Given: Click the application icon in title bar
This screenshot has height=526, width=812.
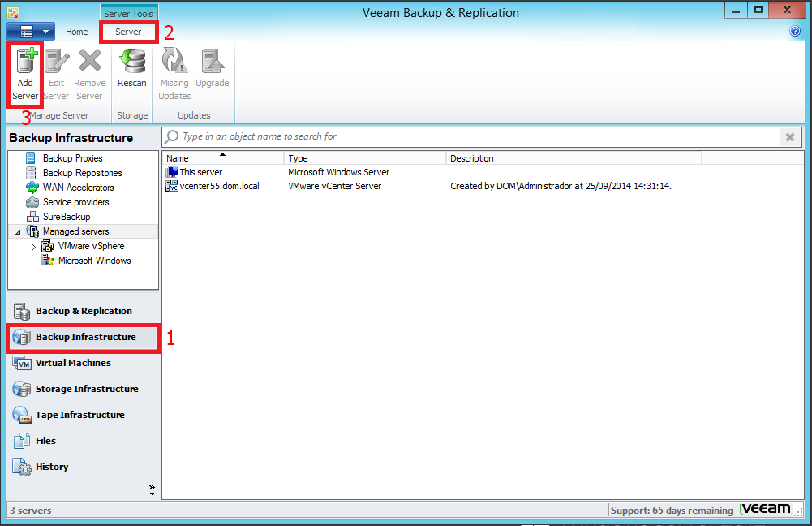Looking at the screenshot, I should [13, 13].
